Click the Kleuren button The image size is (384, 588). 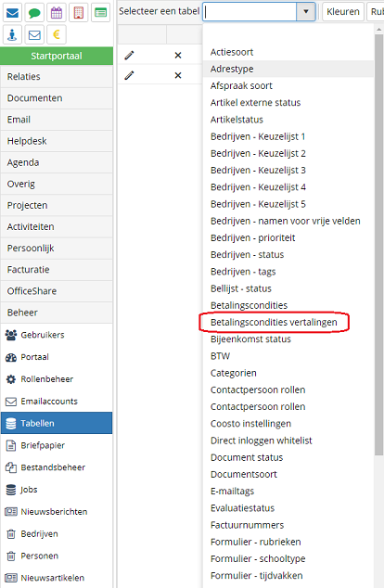pos(343,12)
